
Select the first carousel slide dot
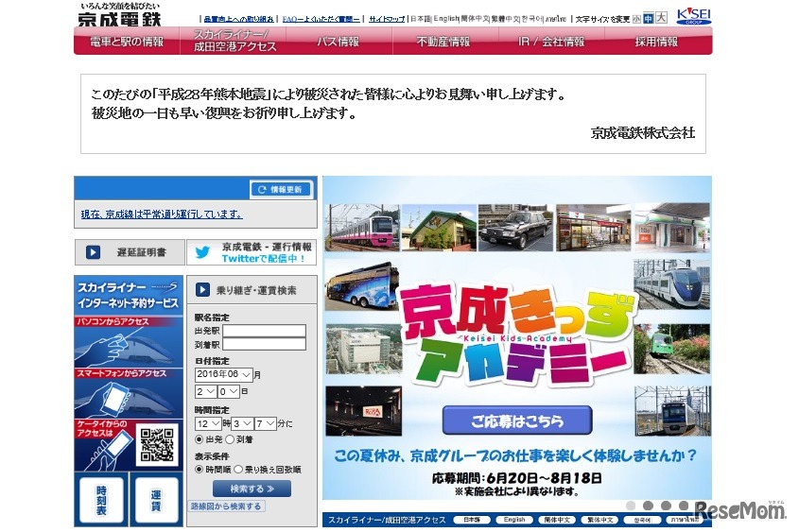[x=631, y=506]
